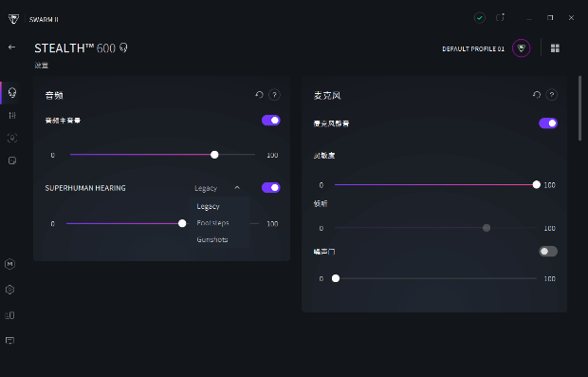Click the Superhuman Hearing slider handle
The width and height of the screenshot is (588, 377).
pyautogui.click(x=182, y=223)
